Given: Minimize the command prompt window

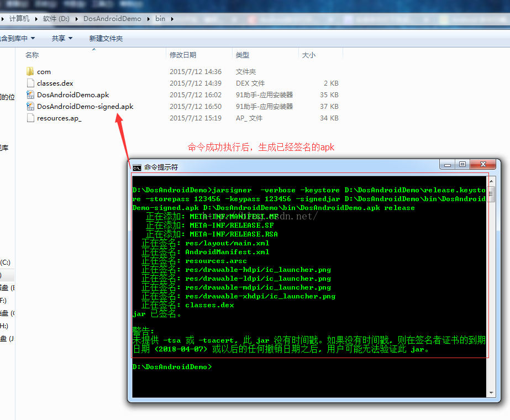Looking at the screenshot, I should point(448,165).
